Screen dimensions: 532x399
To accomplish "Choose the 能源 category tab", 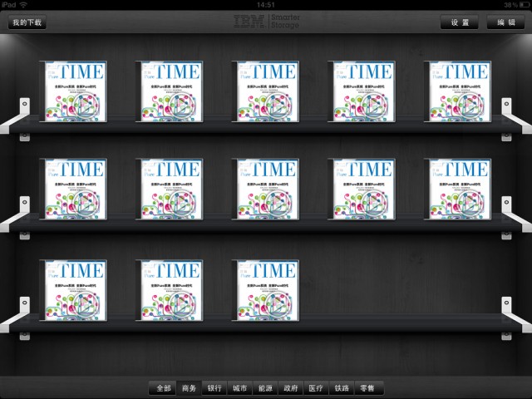I will coord(265,388).
